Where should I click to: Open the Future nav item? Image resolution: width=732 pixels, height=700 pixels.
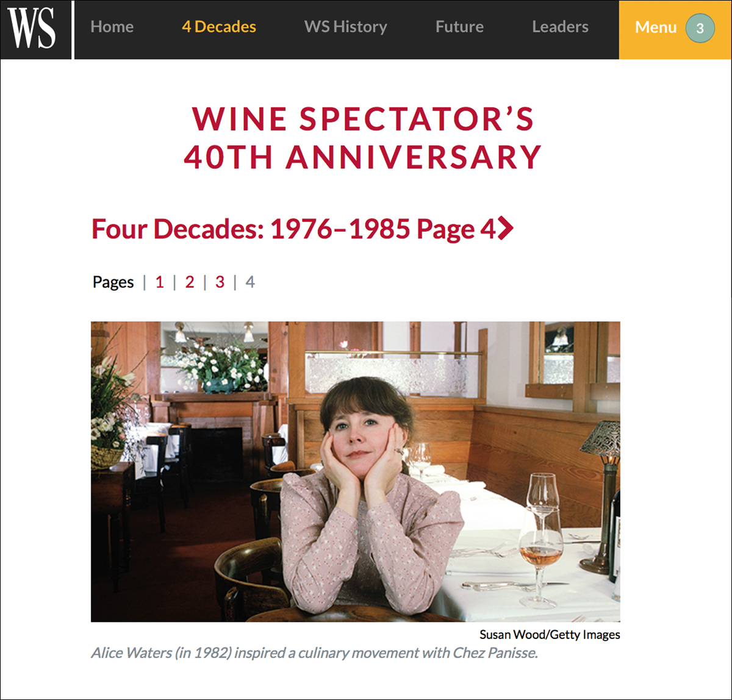[459, 27]
